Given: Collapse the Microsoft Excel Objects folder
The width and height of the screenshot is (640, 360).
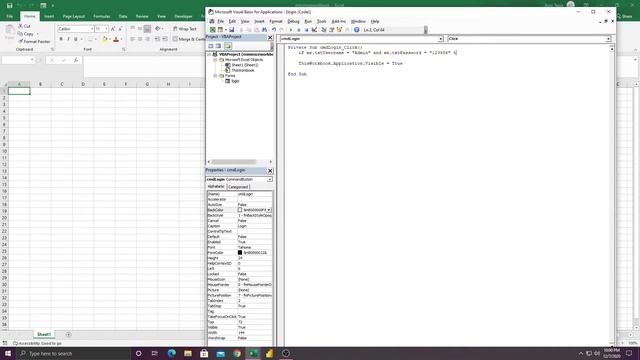Looking at the screenshot, I should (x=215, y=60).
